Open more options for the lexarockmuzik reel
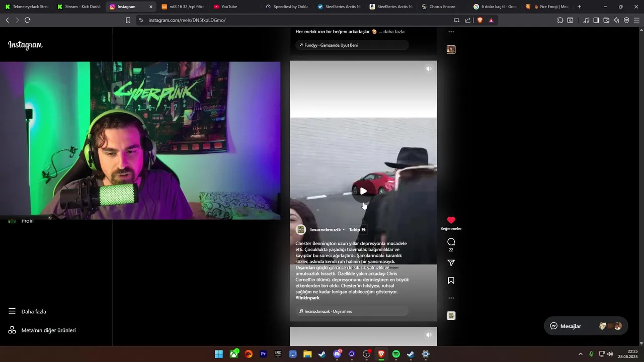 [451, 298]
